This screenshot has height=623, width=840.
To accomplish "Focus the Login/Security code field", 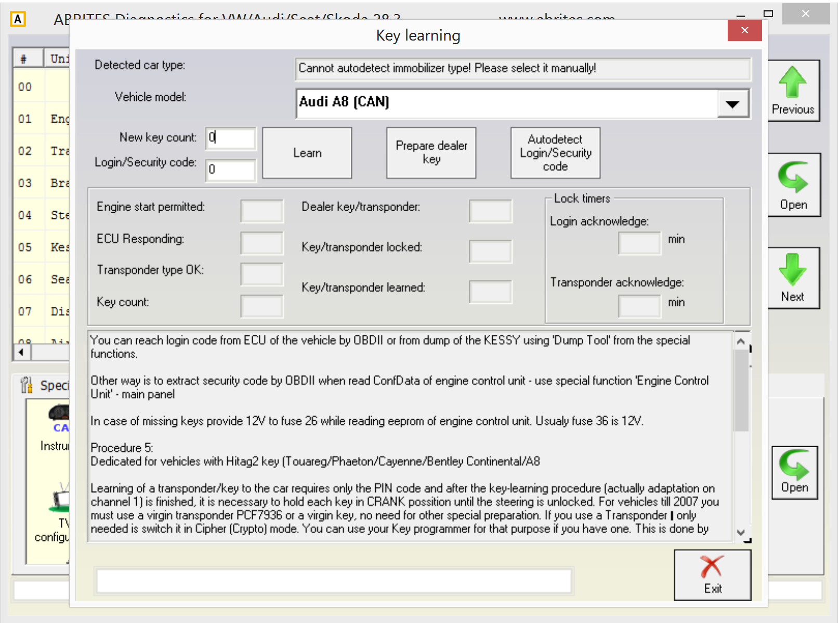I will [x=230, y=170].
